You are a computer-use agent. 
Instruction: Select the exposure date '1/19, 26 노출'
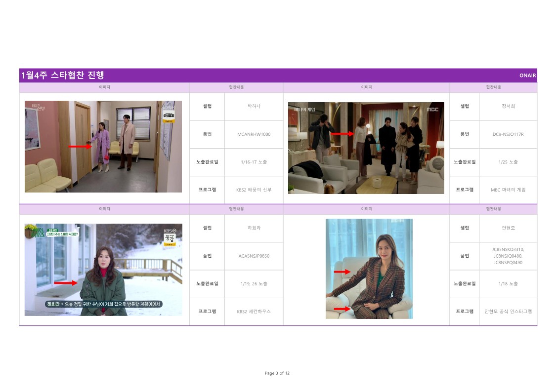(254, 283)
